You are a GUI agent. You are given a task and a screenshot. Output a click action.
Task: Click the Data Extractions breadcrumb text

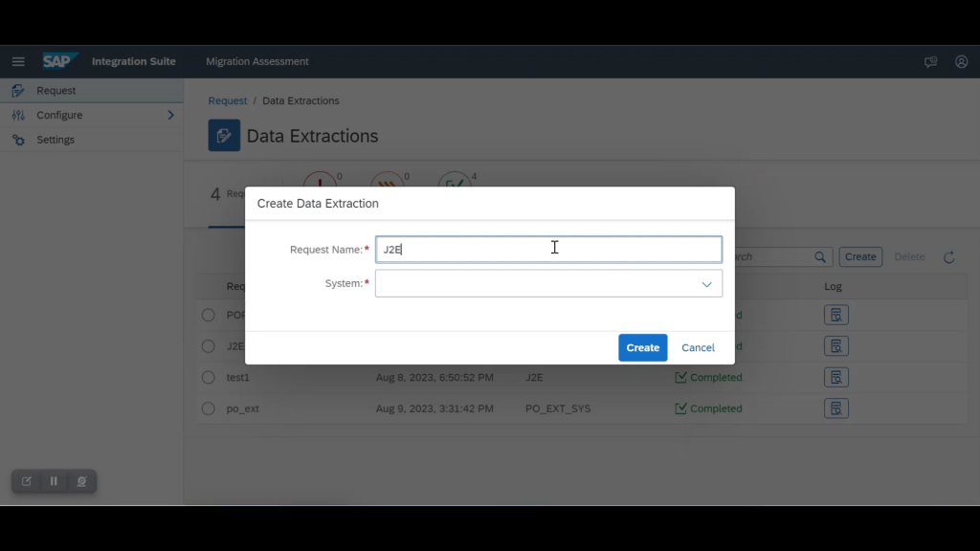301,100
